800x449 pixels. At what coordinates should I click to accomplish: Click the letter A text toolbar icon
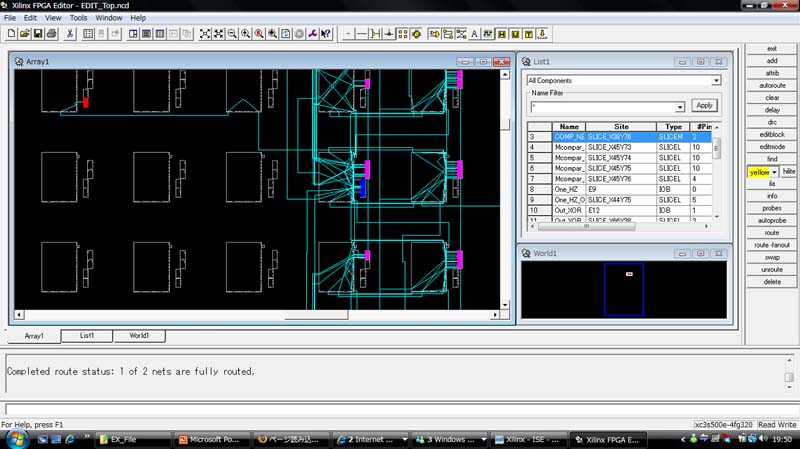click(x=474, y=34)
